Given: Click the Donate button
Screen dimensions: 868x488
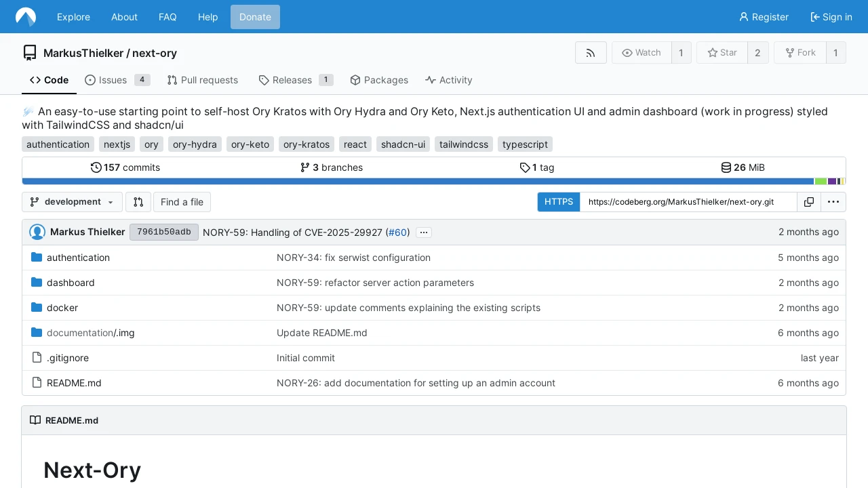Looking at the screenshot, I should point(255,17).
